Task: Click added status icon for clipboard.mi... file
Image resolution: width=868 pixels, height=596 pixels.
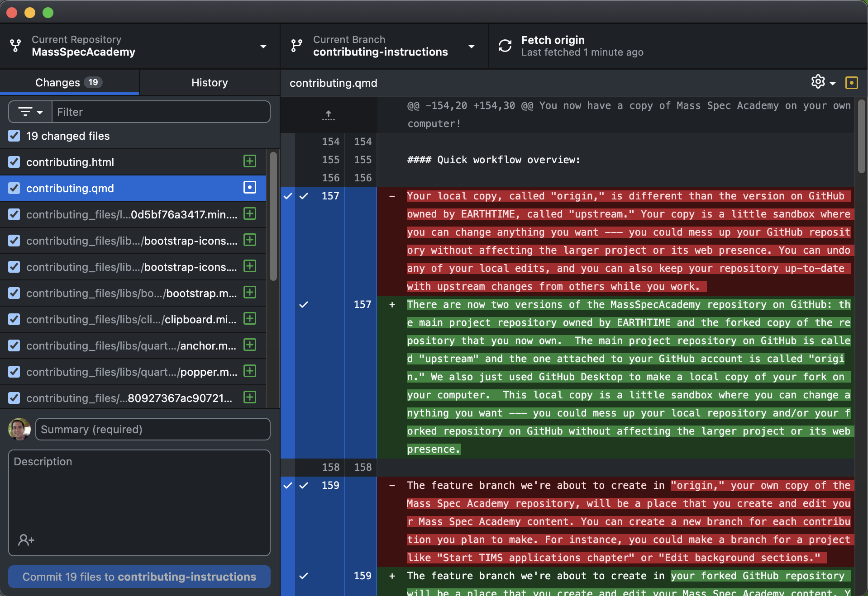Action: point(250,318)
